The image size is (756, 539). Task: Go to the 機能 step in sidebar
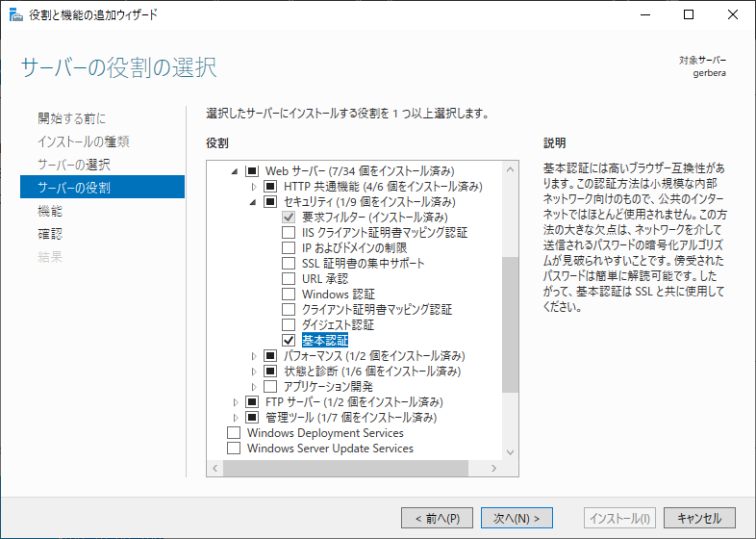(50, 210)
